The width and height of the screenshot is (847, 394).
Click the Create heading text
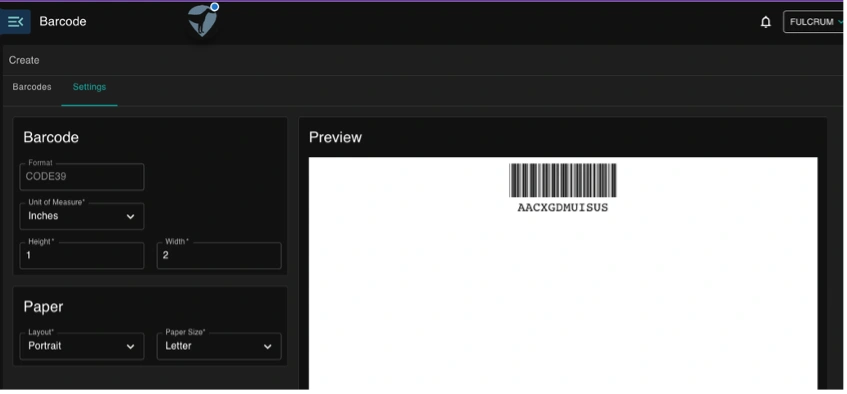click(24, 60)
